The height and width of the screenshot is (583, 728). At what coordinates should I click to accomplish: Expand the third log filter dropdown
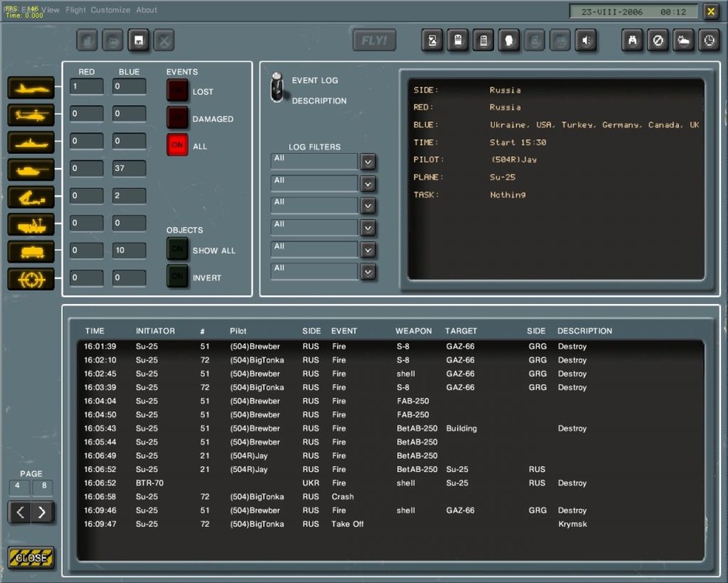point(368,205)
